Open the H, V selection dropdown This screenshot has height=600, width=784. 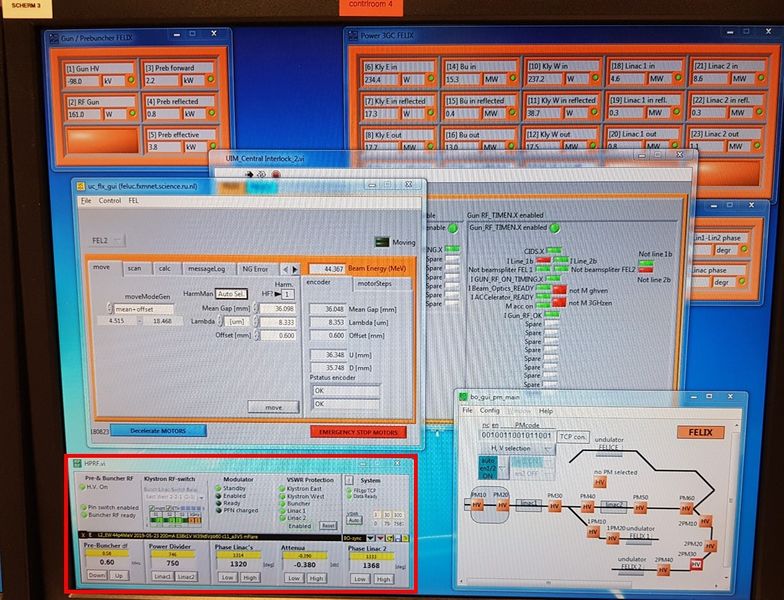click(516, 448)
